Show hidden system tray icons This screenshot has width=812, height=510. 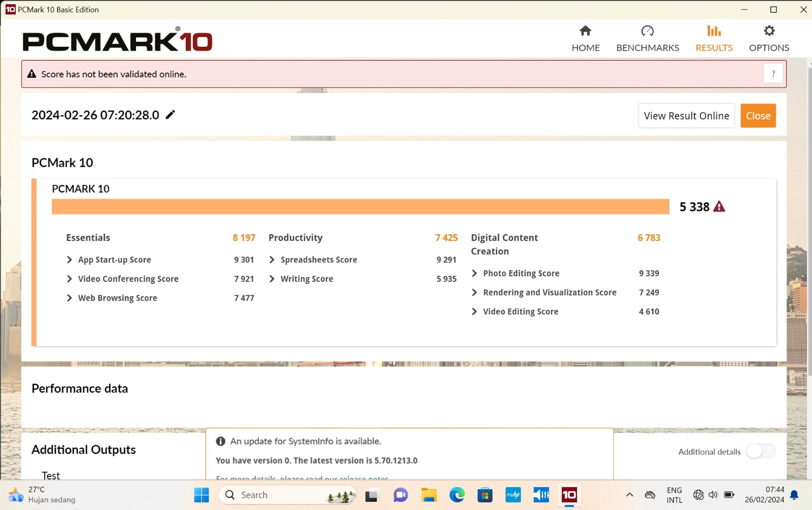coord(629,495)
